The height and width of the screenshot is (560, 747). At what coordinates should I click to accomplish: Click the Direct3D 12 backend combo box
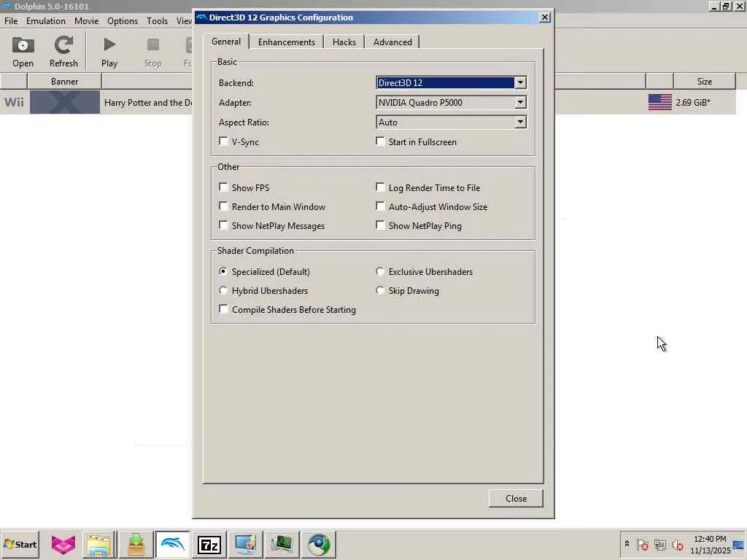tap(451, 82)
